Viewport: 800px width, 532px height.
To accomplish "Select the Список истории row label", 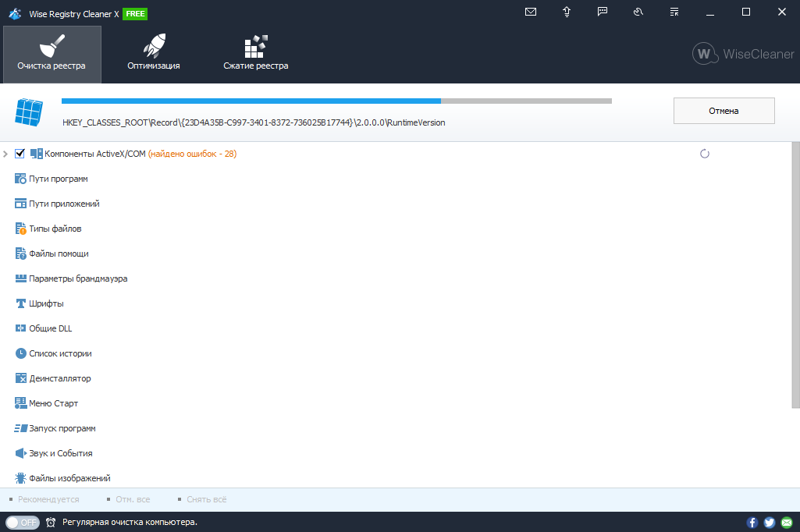I will click(x=60, y=353).
